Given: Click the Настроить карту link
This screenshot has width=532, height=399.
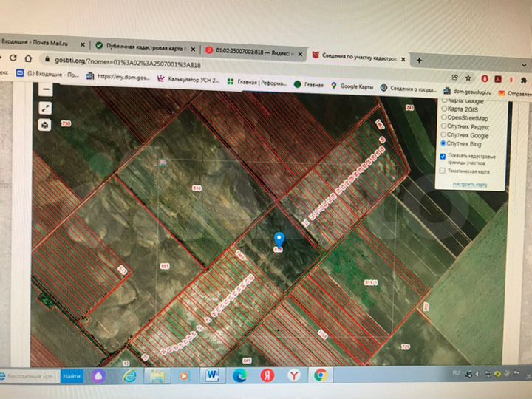Looking at the screenshot, I should click(470, 184).
